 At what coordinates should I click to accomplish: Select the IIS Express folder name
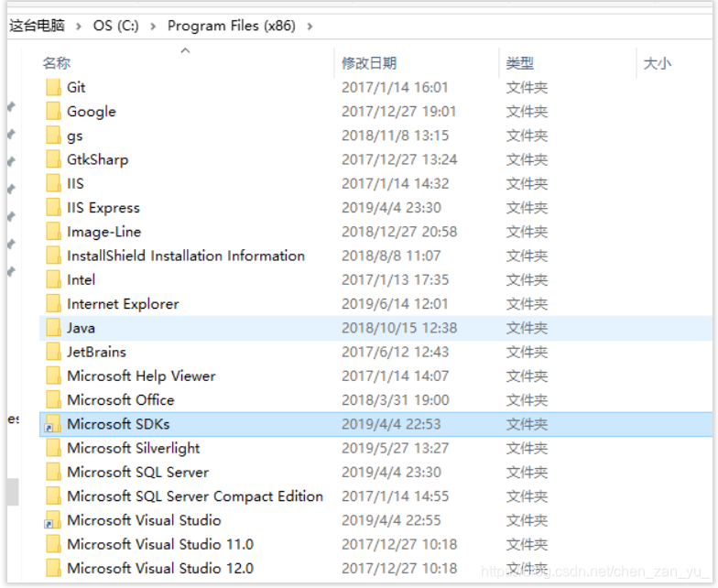(103, 207)
